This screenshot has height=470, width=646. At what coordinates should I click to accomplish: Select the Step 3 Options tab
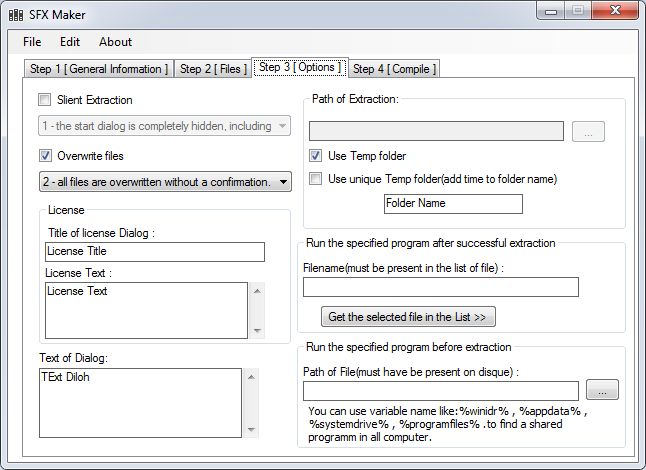click(300, 67)
